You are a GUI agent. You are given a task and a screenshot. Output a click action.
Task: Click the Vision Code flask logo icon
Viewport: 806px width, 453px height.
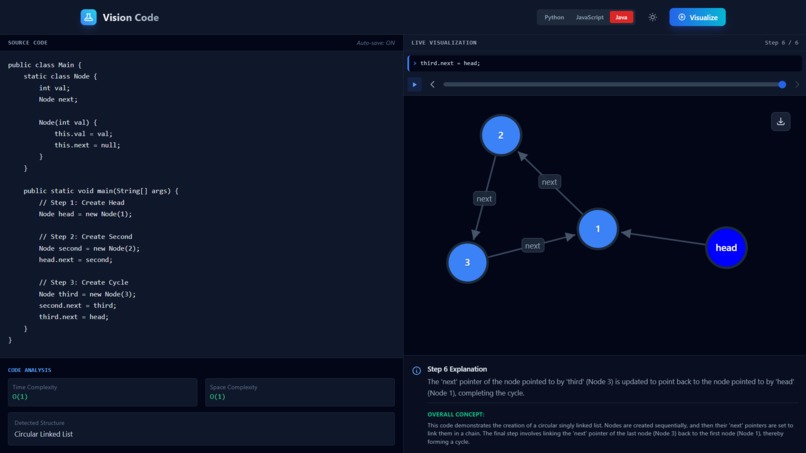(x=88, y=17)
